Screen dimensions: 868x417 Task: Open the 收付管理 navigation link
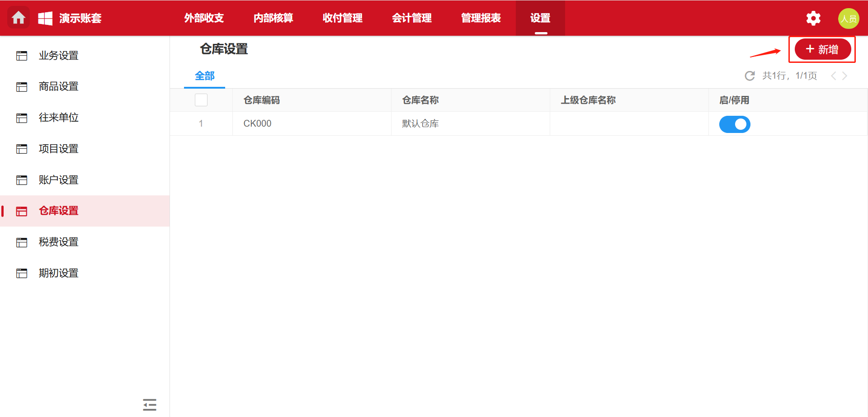coord(342,18)
